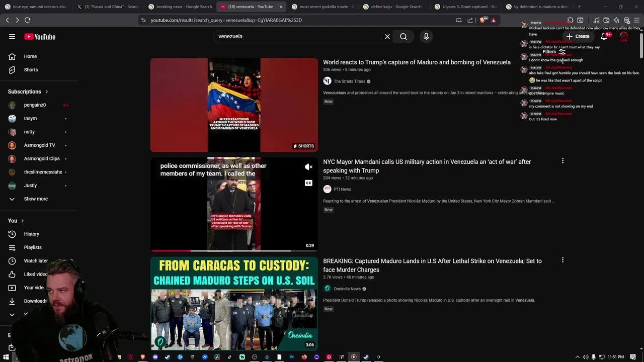This screenshot has width=644, height=362.
Task: Open 'NYC Mayor Mamdani calls' video title
Action: (x=427, y=166)
